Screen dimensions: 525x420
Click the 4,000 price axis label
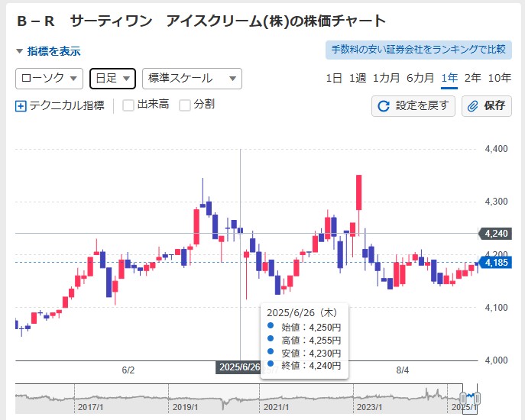[497, 360]
